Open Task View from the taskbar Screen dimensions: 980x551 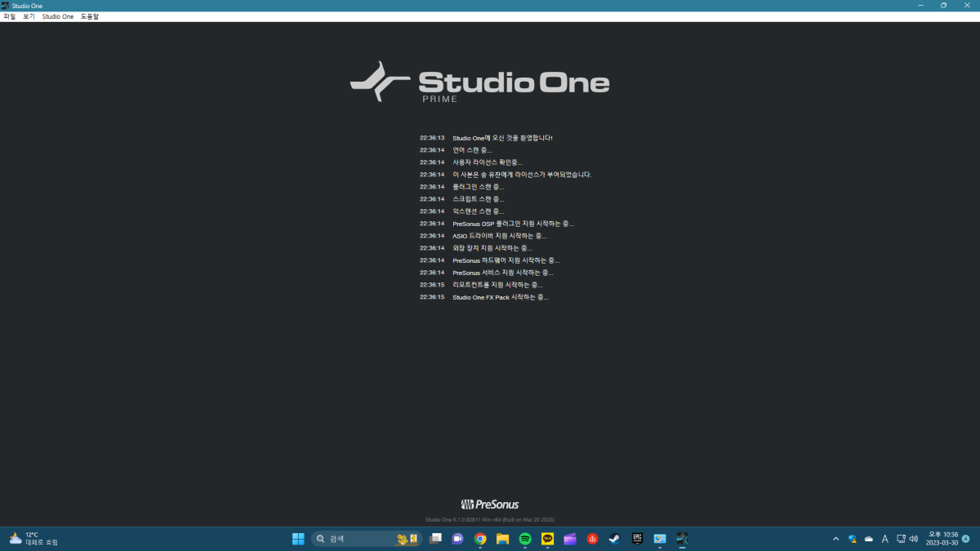[x=436, y=539]
